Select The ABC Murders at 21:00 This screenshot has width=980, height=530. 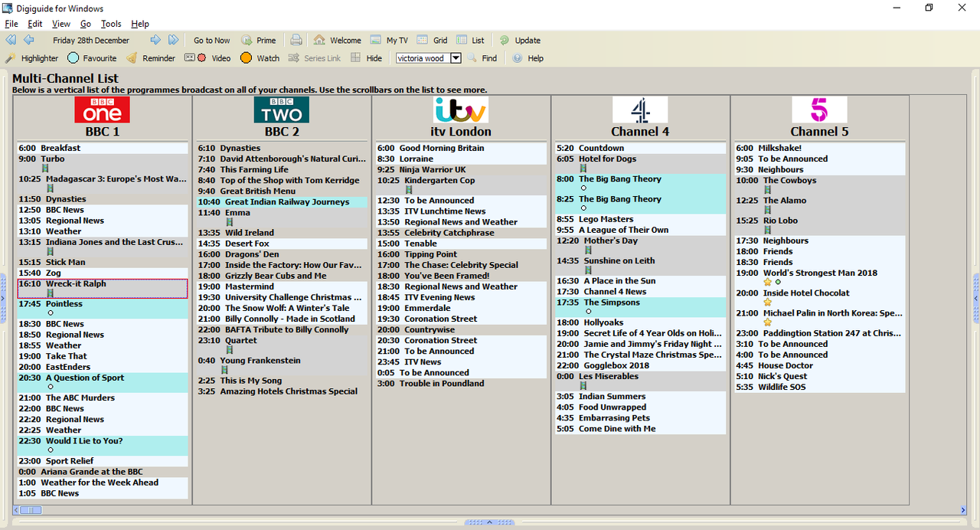click(103, 397)
